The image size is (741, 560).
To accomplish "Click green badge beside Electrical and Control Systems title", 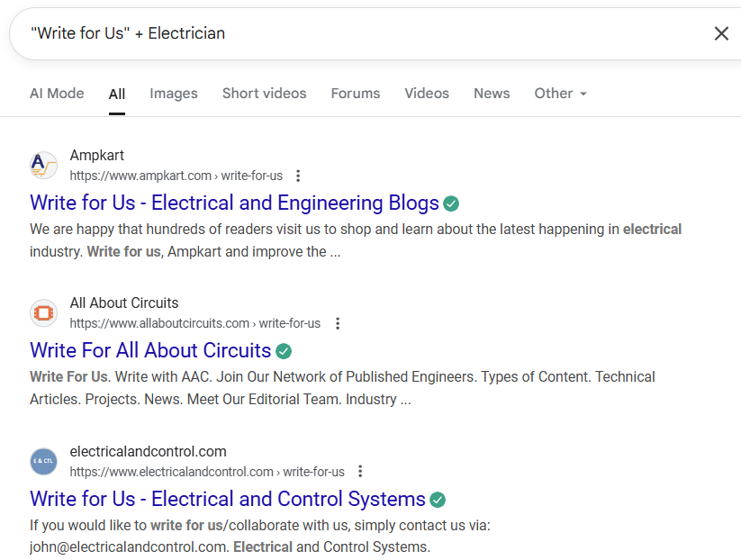I will tap(438, 500).
